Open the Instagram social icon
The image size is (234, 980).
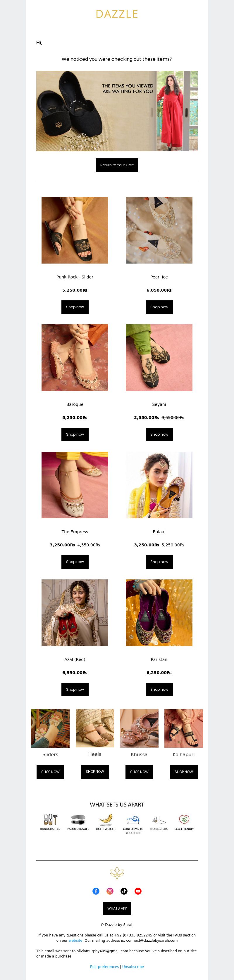[110, 891]
